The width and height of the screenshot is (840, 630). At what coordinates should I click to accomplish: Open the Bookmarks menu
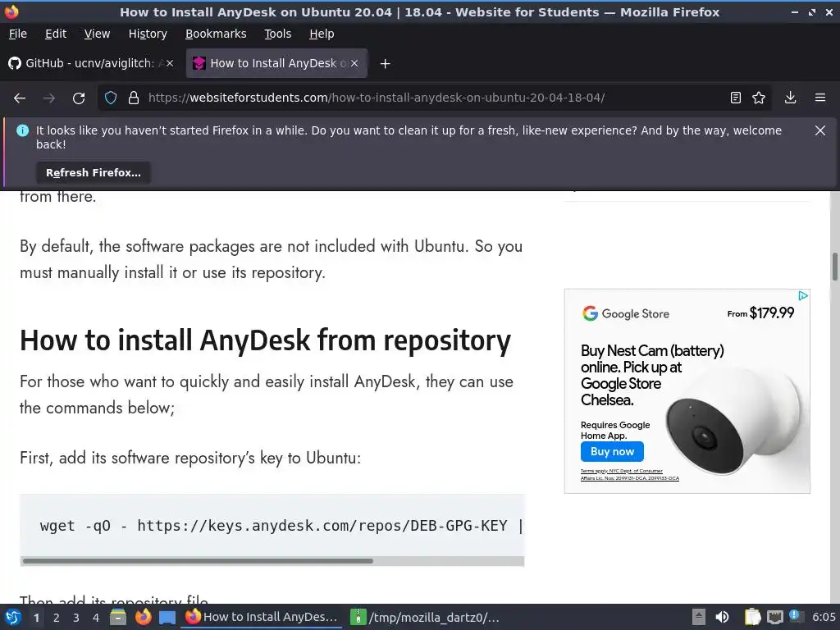pyautogui.click(x=216, y=34)
